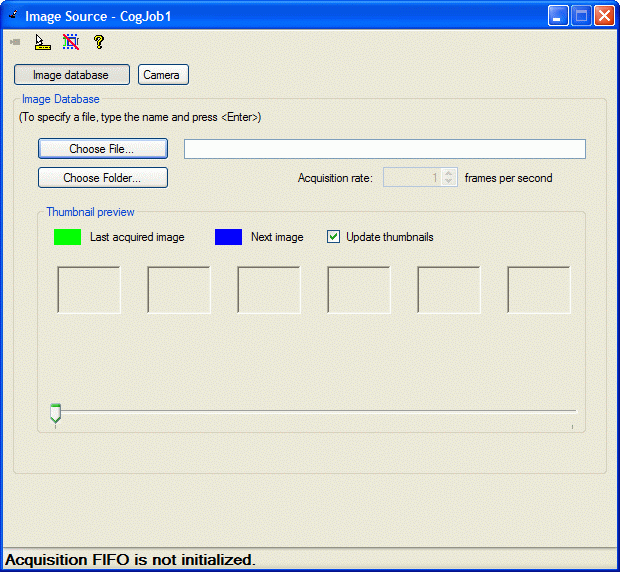
Task: Open help with the yellow question mark
Action: point(99,42)
